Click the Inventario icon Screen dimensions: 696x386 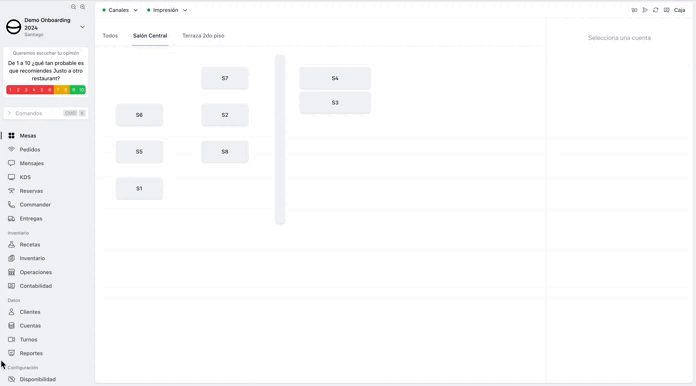coord(12,258)
